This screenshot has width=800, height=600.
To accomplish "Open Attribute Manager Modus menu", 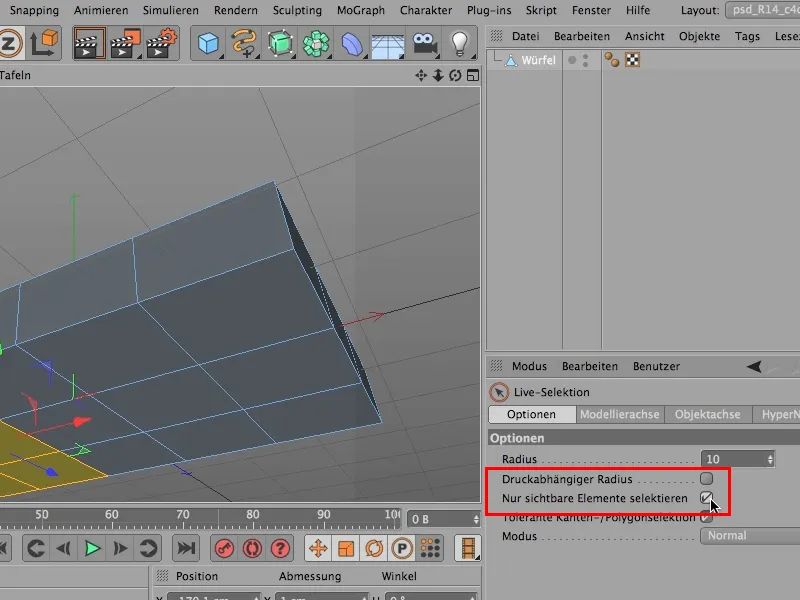I will (529, 366).
